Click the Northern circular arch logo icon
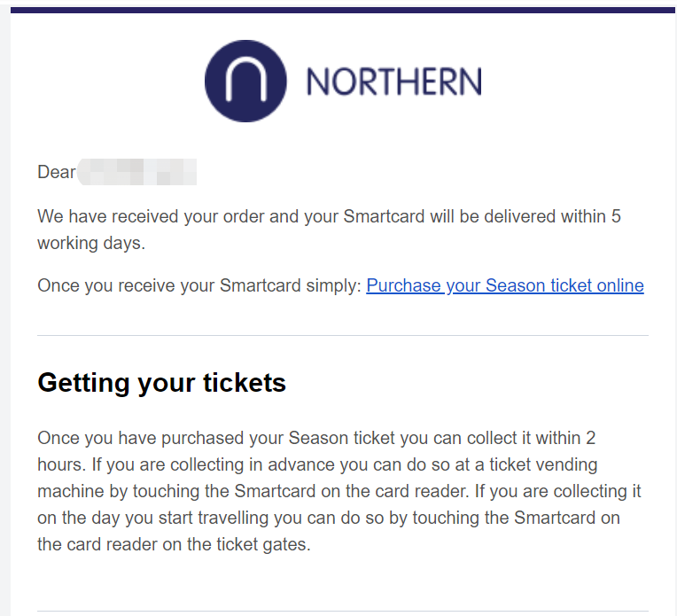Viewport: 677px width, 616px height. click(245, 82)
